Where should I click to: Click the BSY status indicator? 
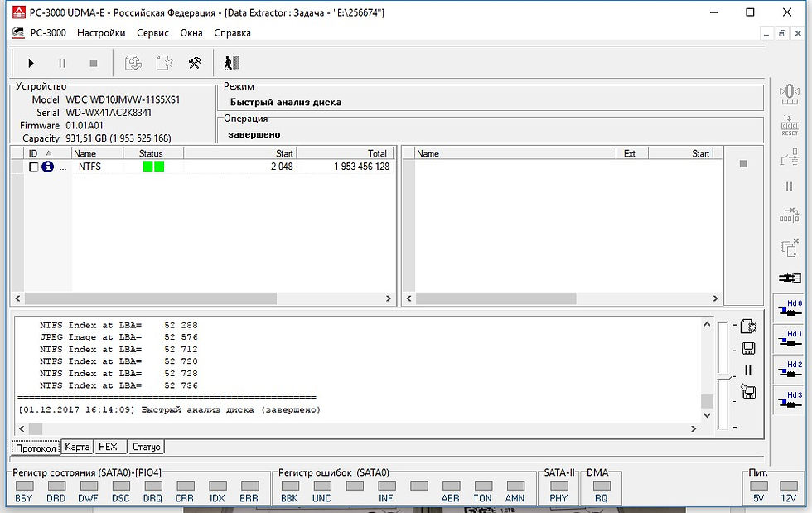click(24, 486)
